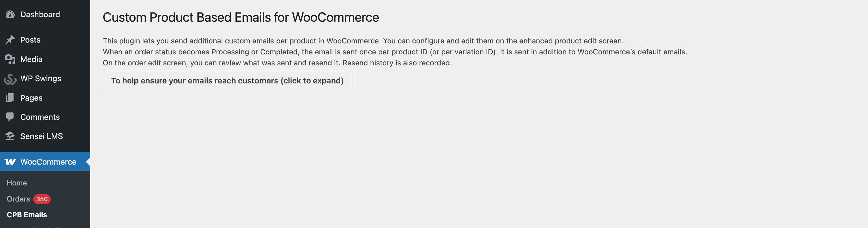The image size is (868, 228).
Task: Navigate to Pages in sidebar
Action: pos(31,98)
